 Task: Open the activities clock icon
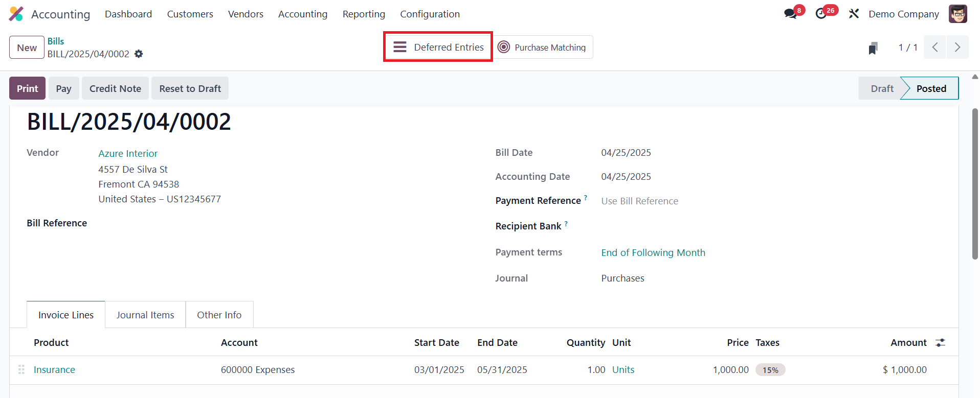pyautogui.click(x=821, y=14)
